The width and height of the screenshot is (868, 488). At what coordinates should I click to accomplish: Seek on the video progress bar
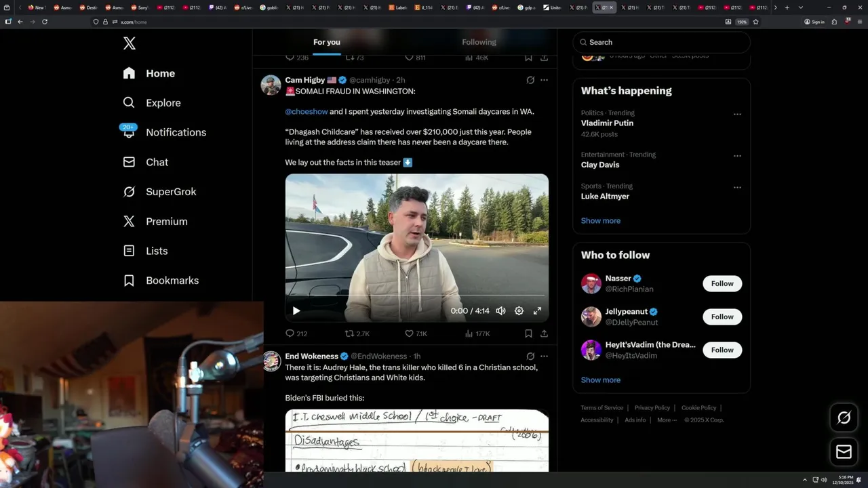[x=417, y=296]
